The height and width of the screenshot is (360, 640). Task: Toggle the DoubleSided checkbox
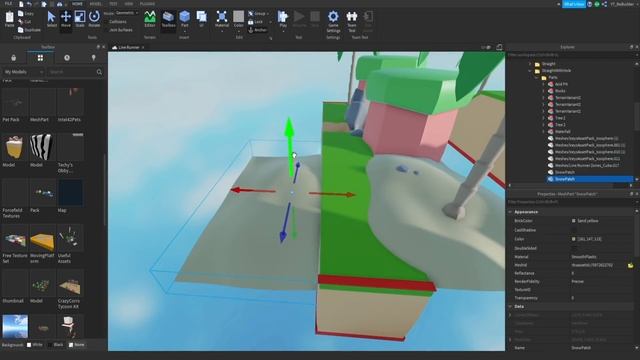(573, 248)
